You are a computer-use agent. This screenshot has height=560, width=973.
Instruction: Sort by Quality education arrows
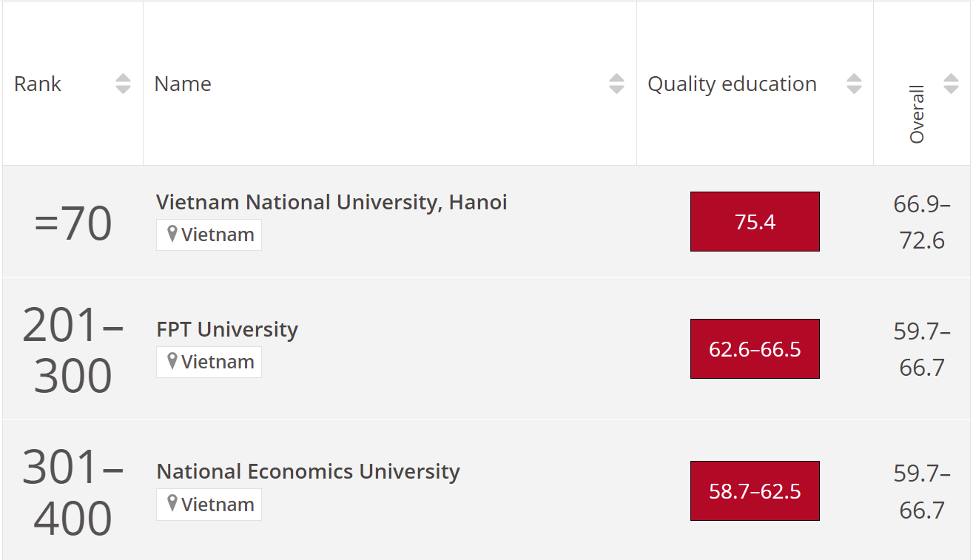tap(854, 84)
